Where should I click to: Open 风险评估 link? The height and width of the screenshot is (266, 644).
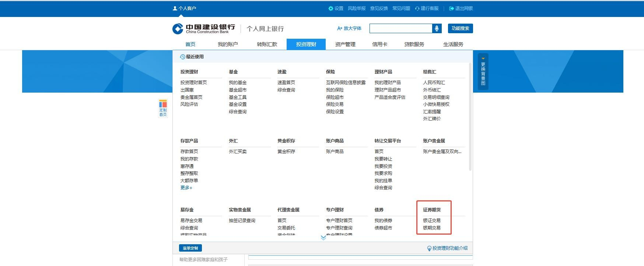(189, 104)
